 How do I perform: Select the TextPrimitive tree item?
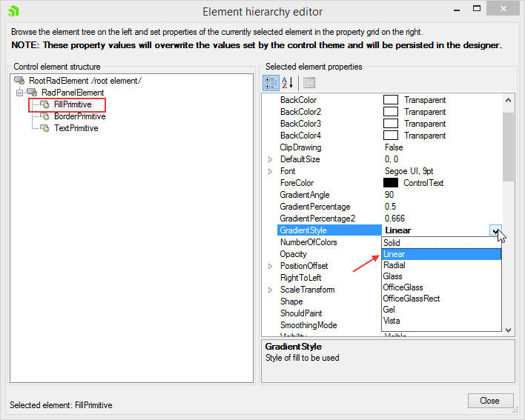76,128
